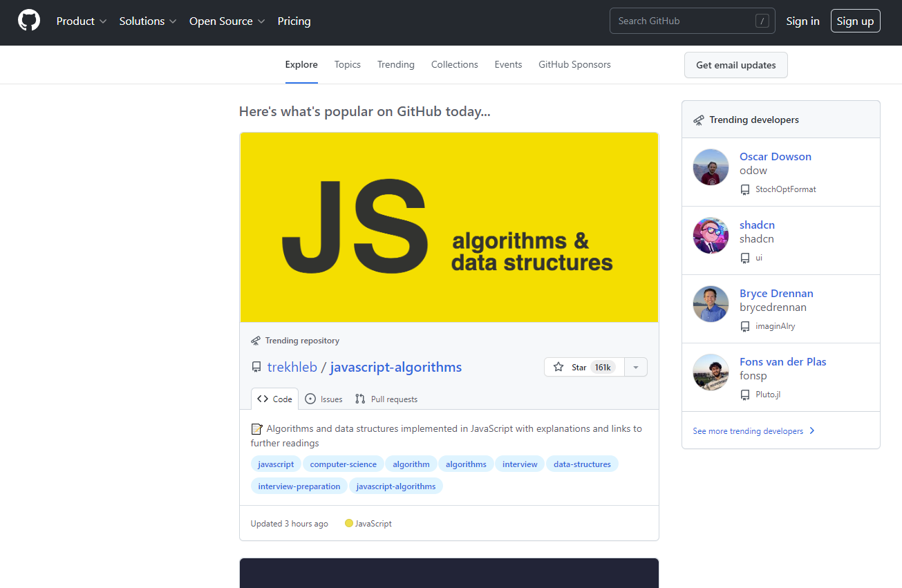Open trekhleb owner link
Screen dimensions: 902x588
coord(292,367)
